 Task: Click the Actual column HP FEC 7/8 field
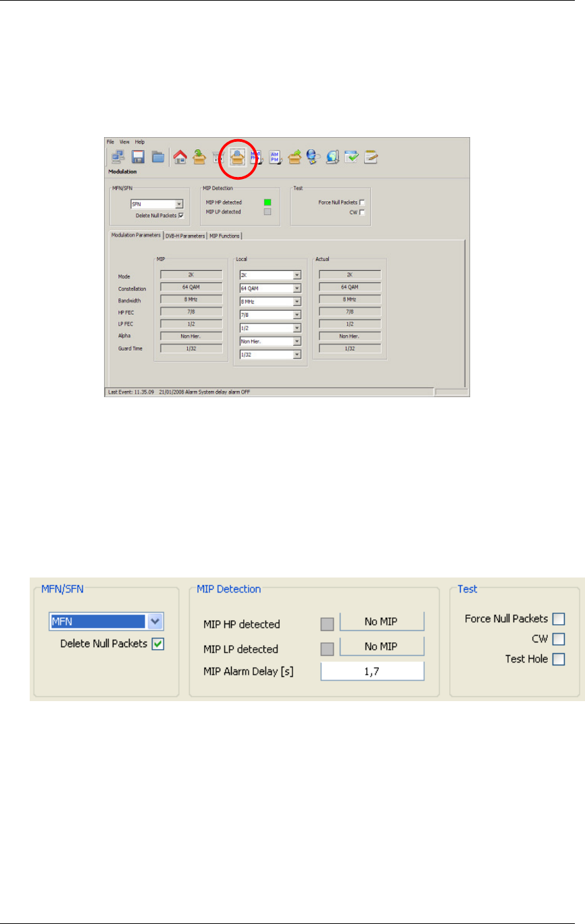[x=349, y=311]
